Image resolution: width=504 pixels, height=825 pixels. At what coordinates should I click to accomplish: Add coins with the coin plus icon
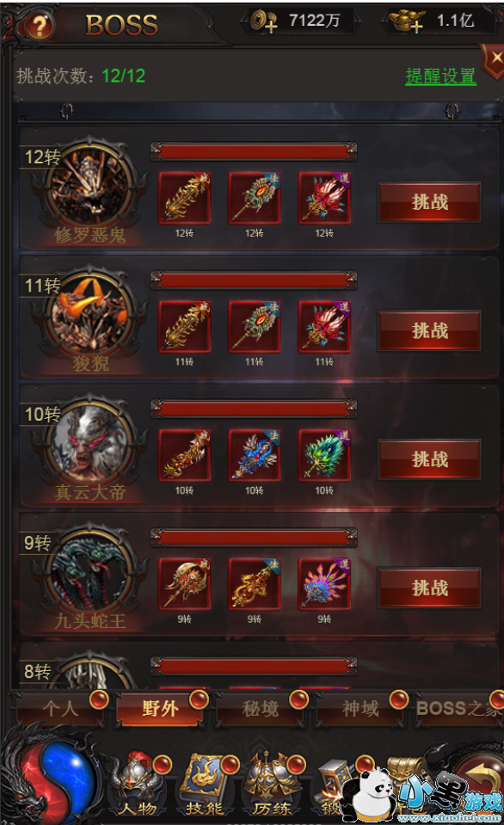click(x=263, y=21)
